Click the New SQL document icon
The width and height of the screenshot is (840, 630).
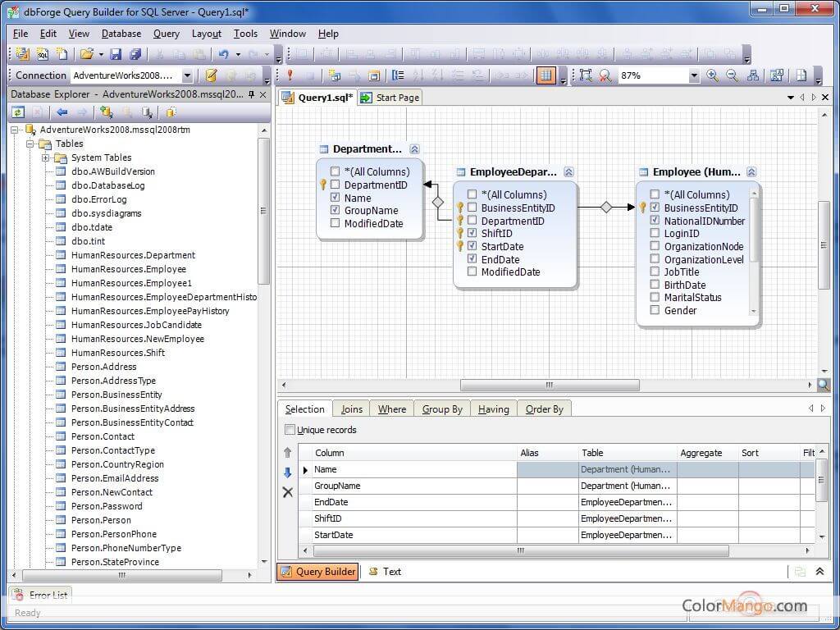(43, 54)
